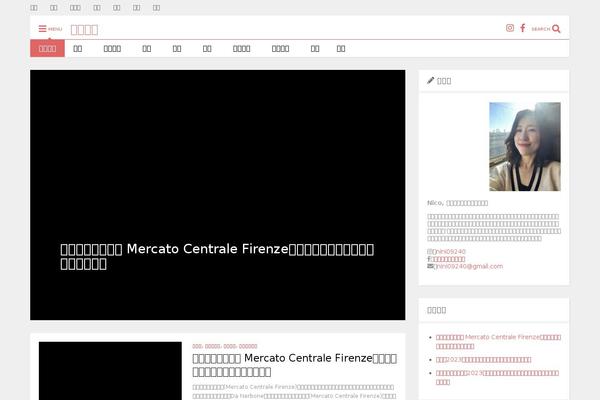Click the author profile photo
The width and height of the screenshot is (600, 400).
525,147
